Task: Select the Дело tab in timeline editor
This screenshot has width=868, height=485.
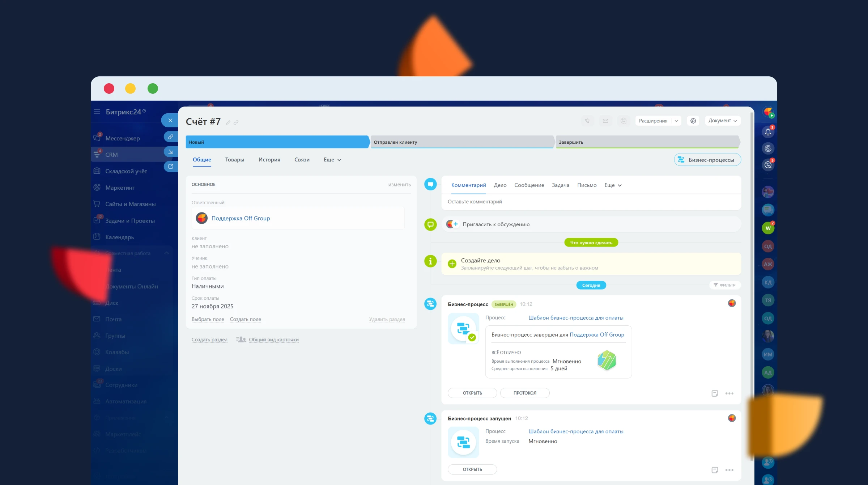Action: click(x=500, y=185)
